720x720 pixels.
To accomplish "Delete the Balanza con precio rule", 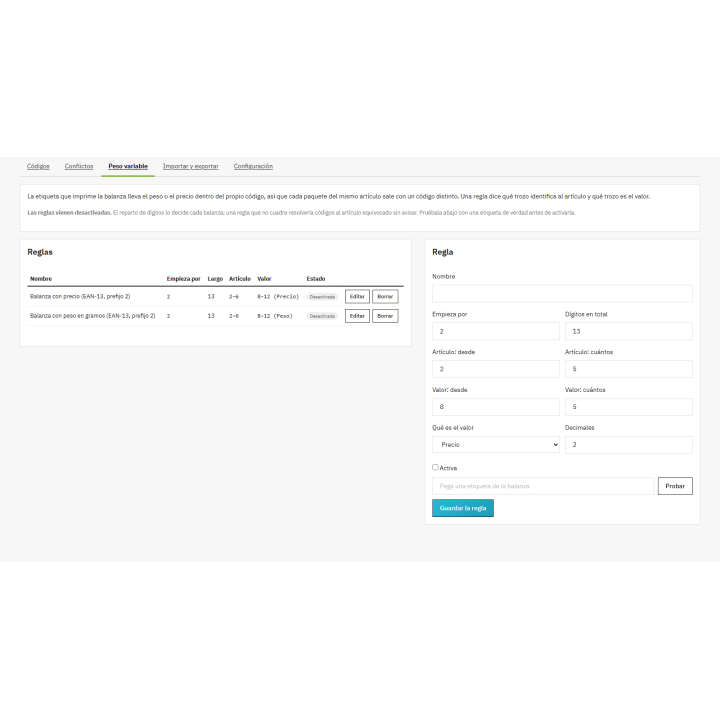I will [385, 297].
